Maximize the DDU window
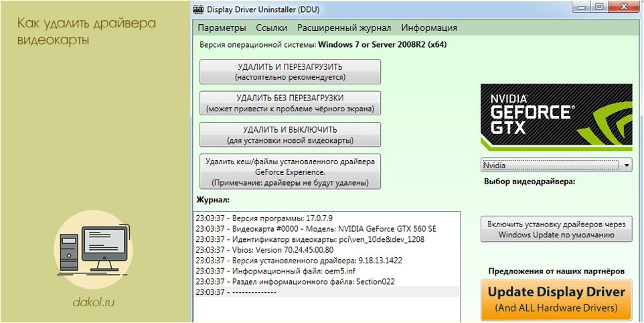Image resolution: width=644 pixels, height=323 pixels. [x=600, y=5]
